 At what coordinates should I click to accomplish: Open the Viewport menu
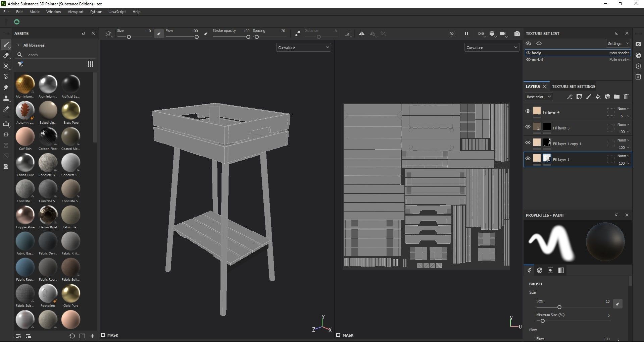point(76,12)
